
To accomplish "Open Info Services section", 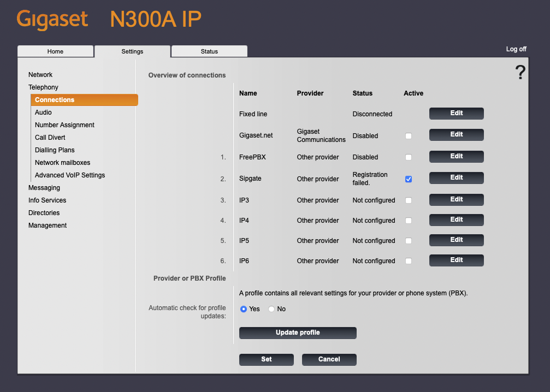I will tap(48, 200).
